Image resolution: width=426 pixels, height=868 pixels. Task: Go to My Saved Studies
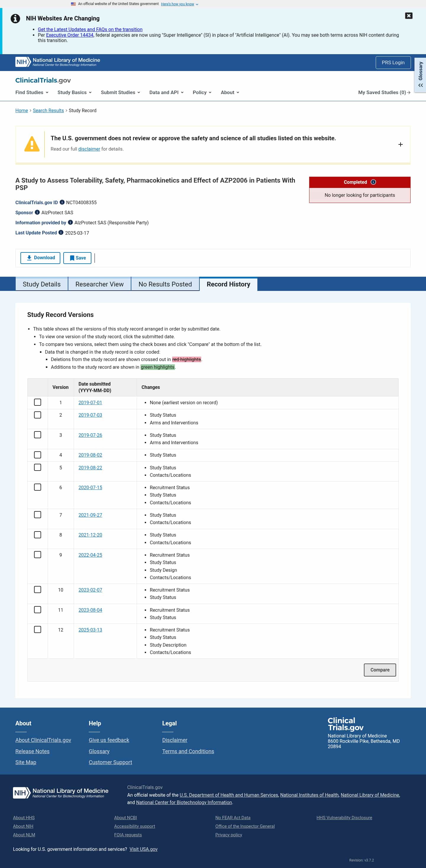coord(384,92)
